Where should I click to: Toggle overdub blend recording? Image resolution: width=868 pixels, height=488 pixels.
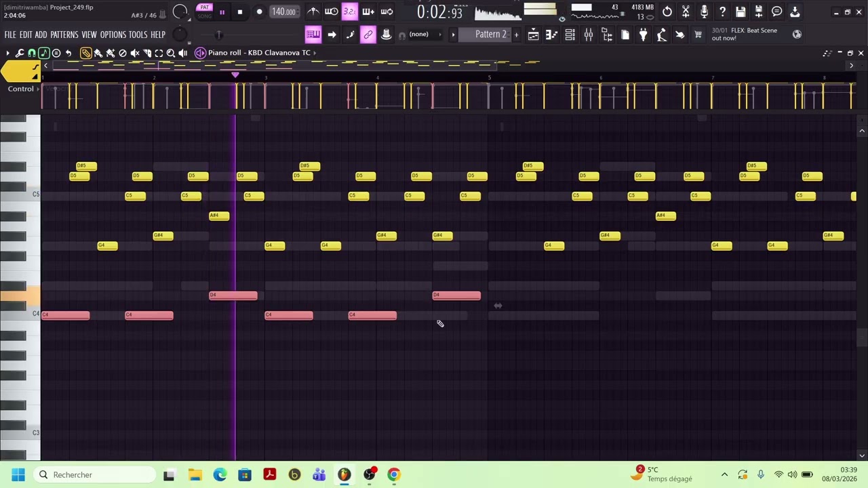click(368, 12)
